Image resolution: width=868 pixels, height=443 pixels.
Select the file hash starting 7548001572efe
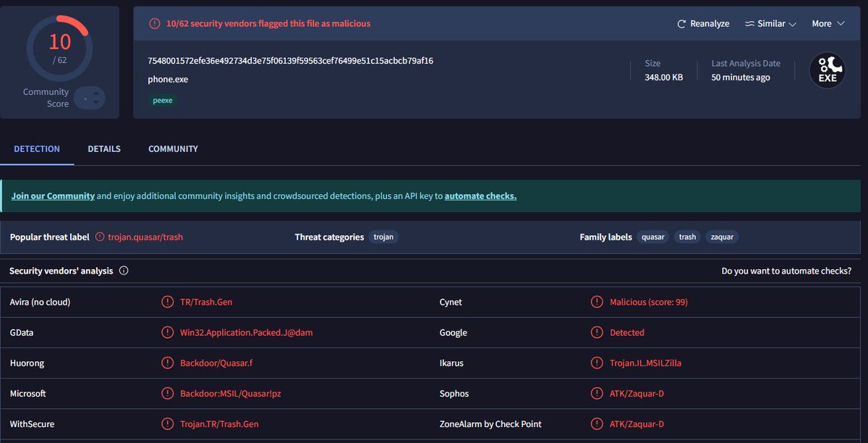pyautogui.click(x=290, y=61)
